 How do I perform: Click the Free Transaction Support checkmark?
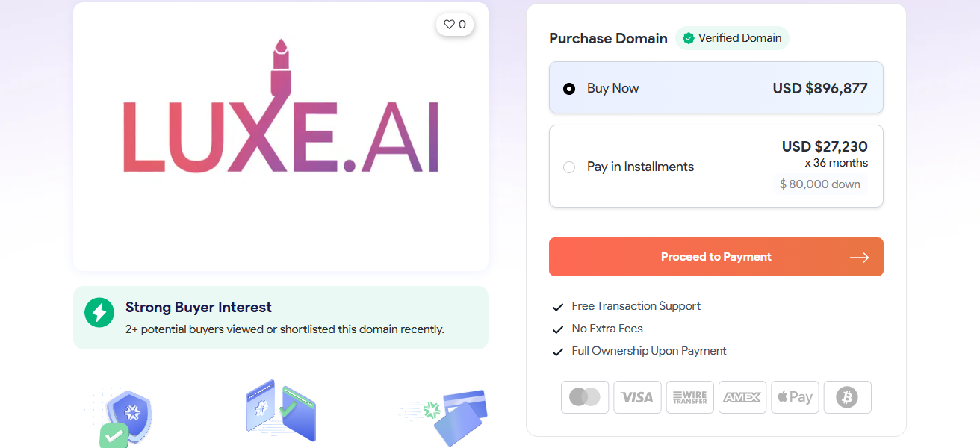click(x=557, y=306)
